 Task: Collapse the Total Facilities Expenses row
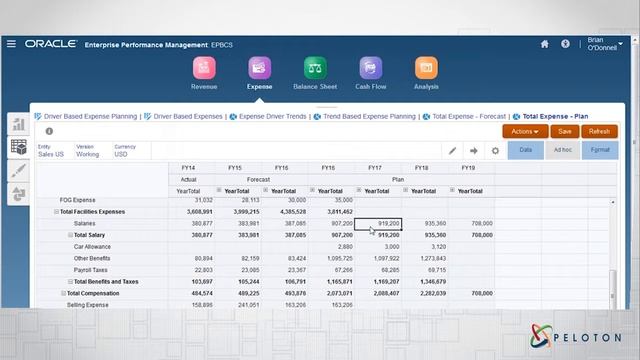[56, 212]
